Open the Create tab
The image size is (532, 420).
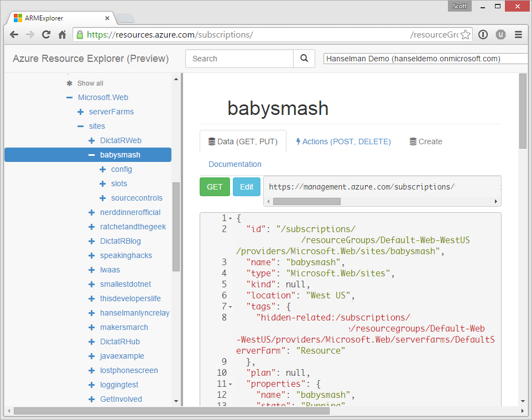[x=426, y=141]
